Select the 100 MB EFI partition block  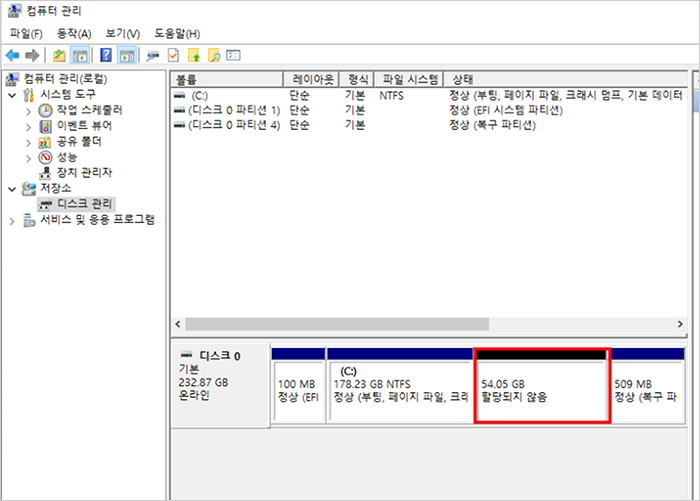pos(298,385)
